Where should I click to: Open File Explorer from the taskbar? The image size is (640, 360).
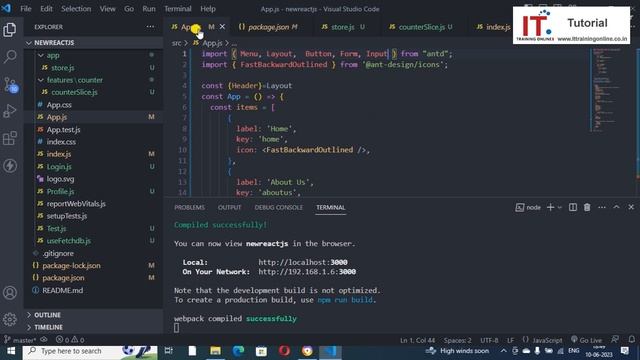click(215, 351)
